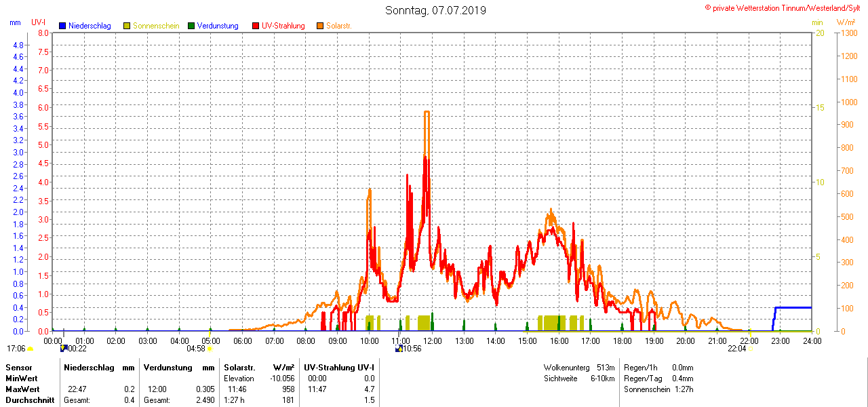Click the Niederschlag column header in table
This screenshot has width=868, height=407.
pyautogui.click(x=90, y=368)
